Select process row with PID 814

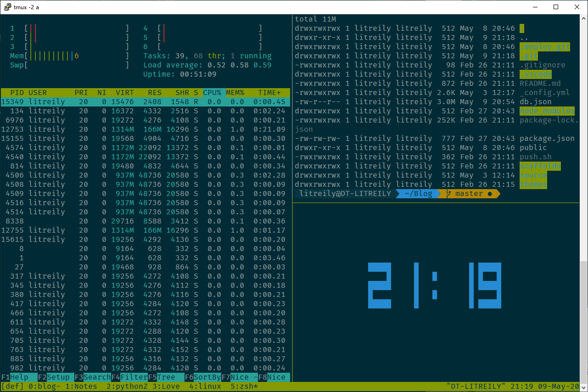click(146, 166)
